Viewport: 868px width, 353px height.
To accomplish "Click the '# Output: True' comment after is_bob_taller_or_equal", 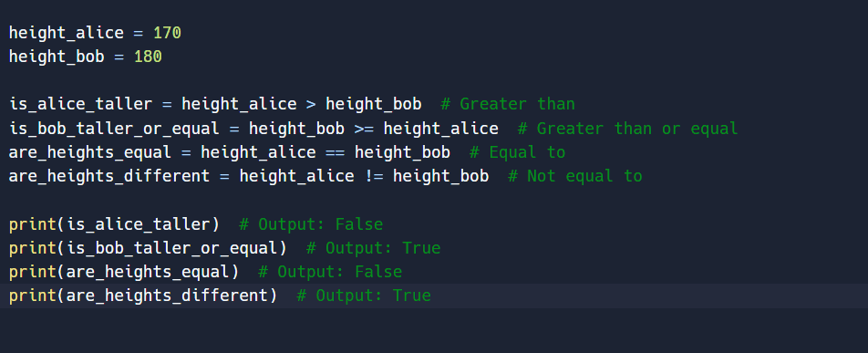I will pos(374,248).
